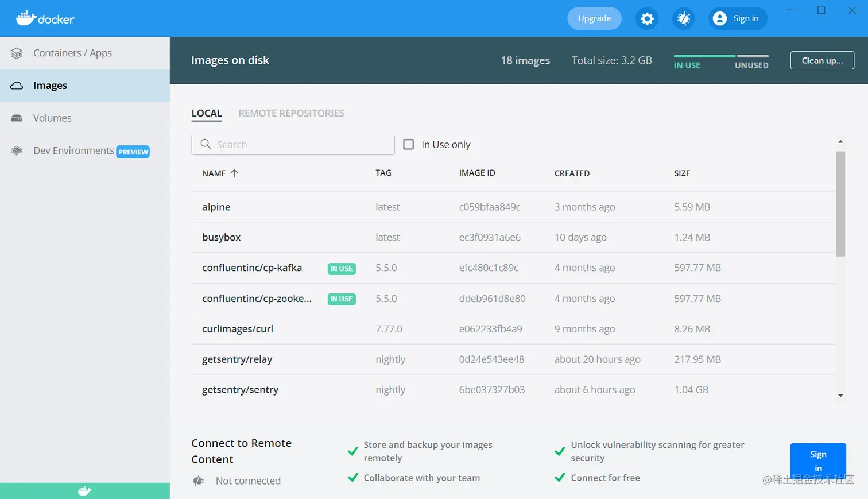Viewport: 868px width, 499px height.
Task: Enable the In Use only checkbox
Action: pos(409,144)
